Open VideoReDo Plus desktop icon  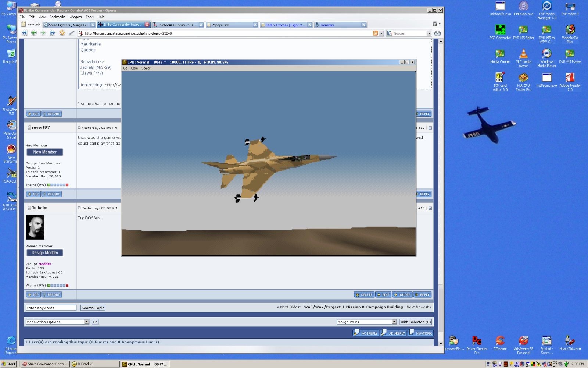point(570,34)
